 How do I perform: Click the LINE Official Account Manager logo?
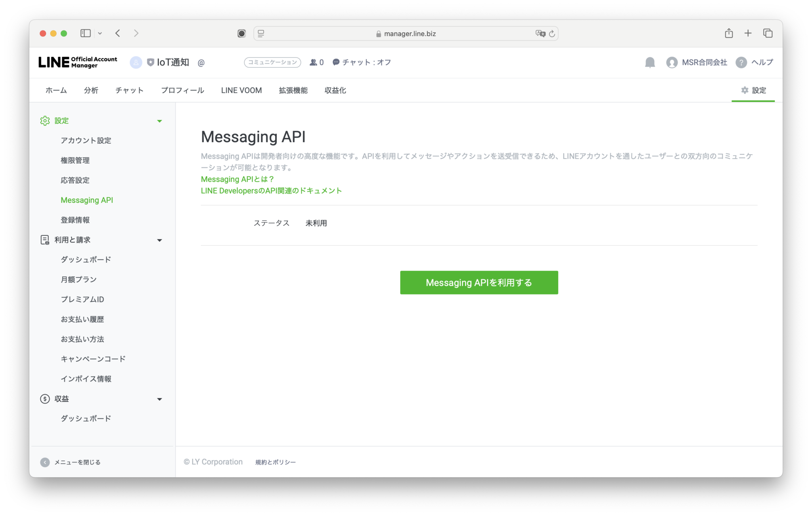coord(77,62)
